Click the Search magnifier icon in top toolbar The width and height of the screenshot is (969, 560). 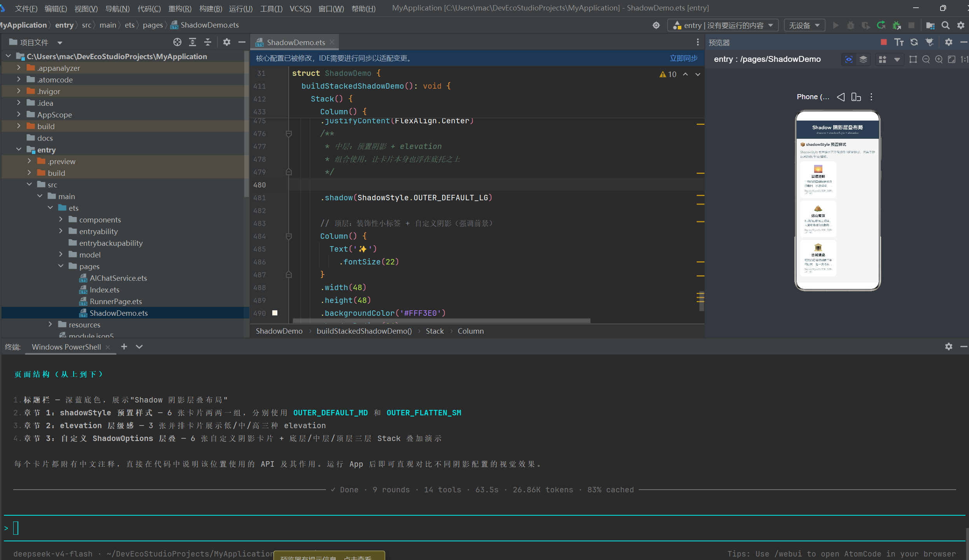[946, 25]
